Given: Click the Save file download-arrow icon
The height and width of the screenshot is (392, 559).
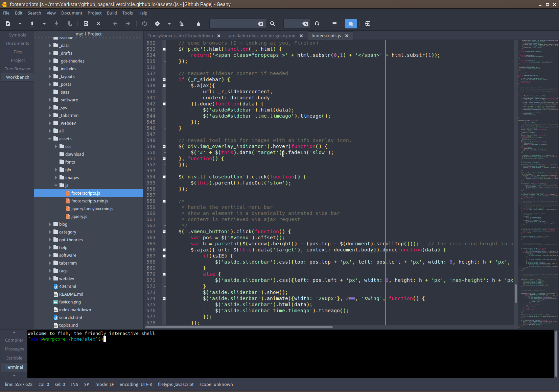Looking at the screenshot, I should (x=56, y=24).
